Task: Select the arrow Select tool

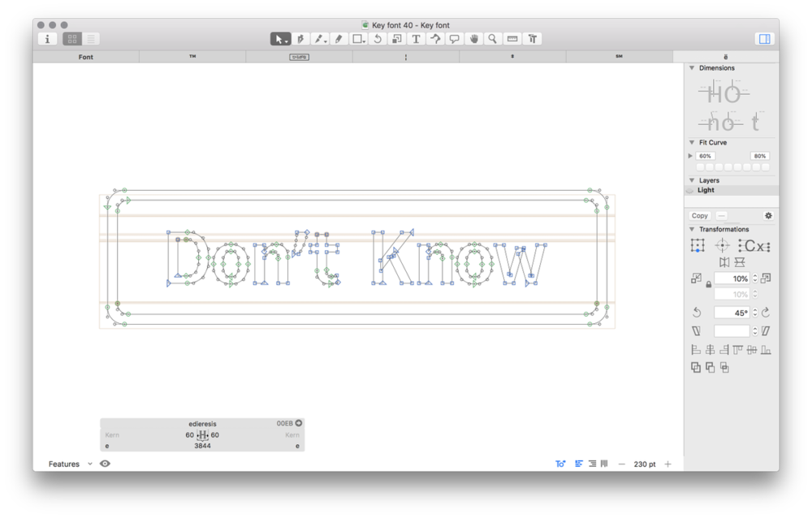Action: (x=280, y=39)
